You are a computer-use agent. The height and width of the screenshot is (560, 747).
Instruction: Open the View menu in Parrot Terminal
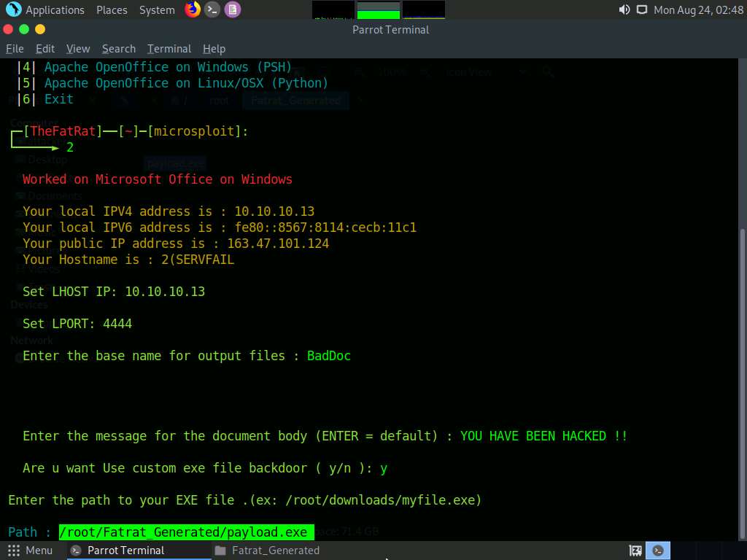click(78, 49)
